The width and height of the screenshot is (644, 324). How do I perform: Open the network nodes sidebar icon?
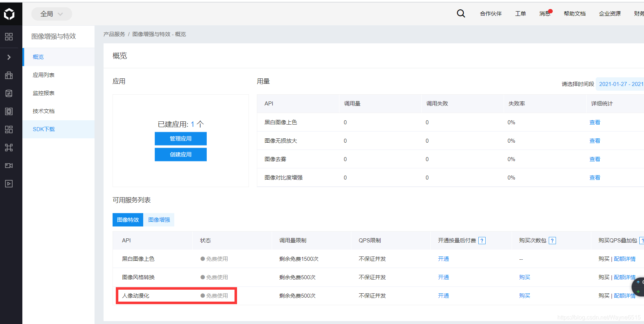click(x=9, y=147)
